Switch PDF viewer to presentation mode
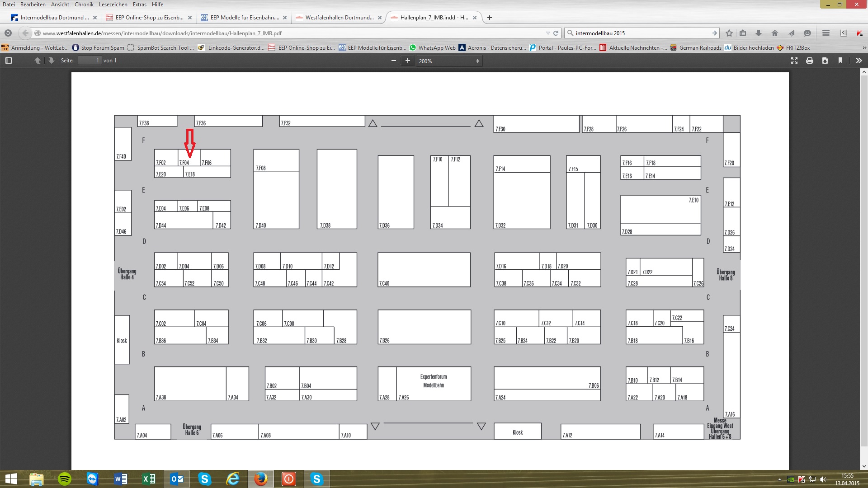868x488 pixels. pyautogui.click(x=794, y=61)
